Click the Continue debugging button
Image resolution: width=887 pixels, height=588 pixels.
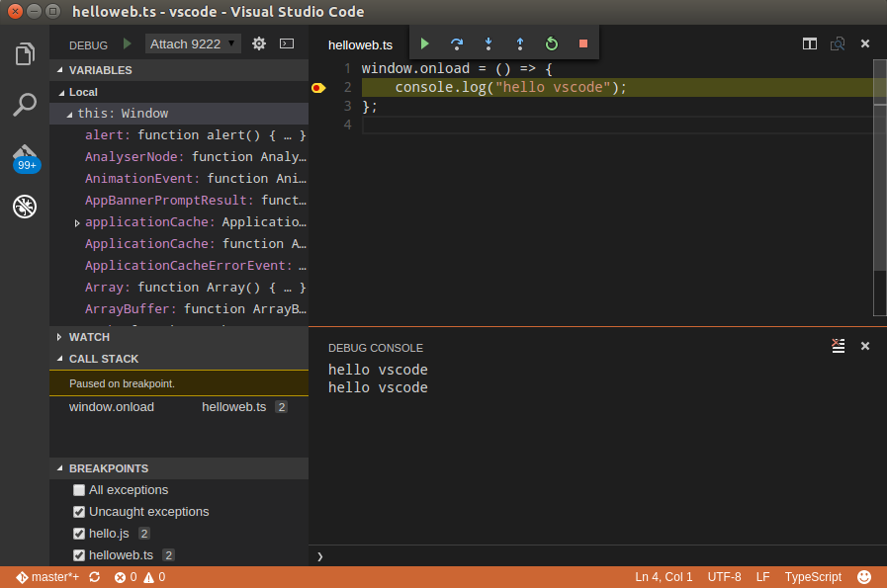[x=424, y=43]
